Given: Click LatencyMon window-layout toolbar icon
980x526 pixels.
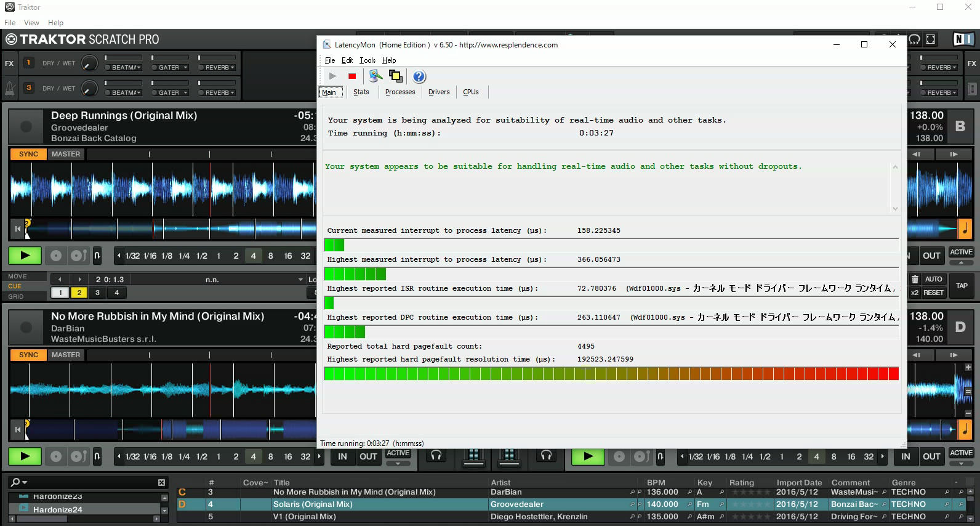Looking at the screenshot, I should (x=396, y=76).
